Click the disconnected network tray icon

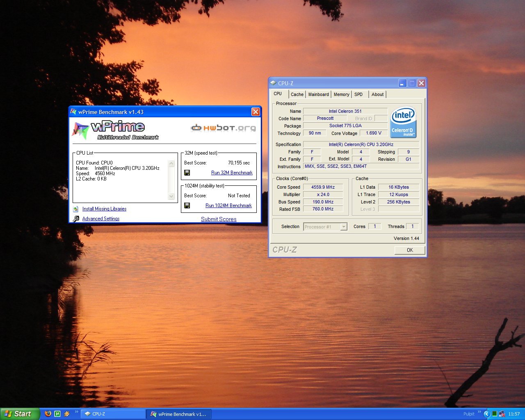click(502, 414)
